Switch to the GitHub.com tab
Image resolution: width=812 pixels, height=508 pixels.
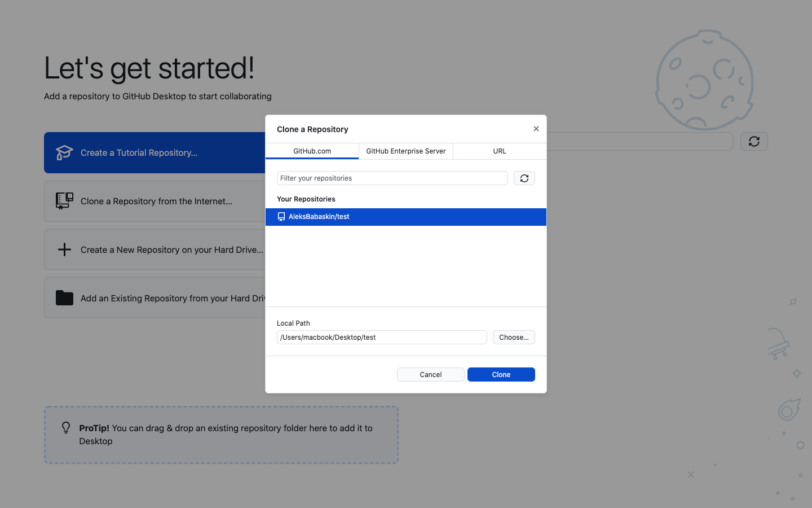coord(312,151)
